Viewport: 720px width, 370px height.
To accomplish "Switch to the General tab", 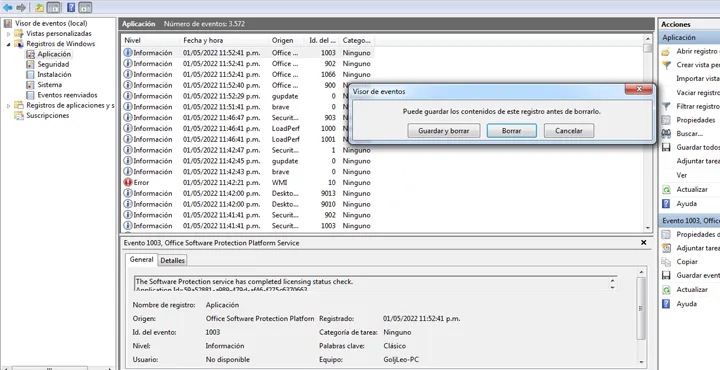I will pos(141,259).
